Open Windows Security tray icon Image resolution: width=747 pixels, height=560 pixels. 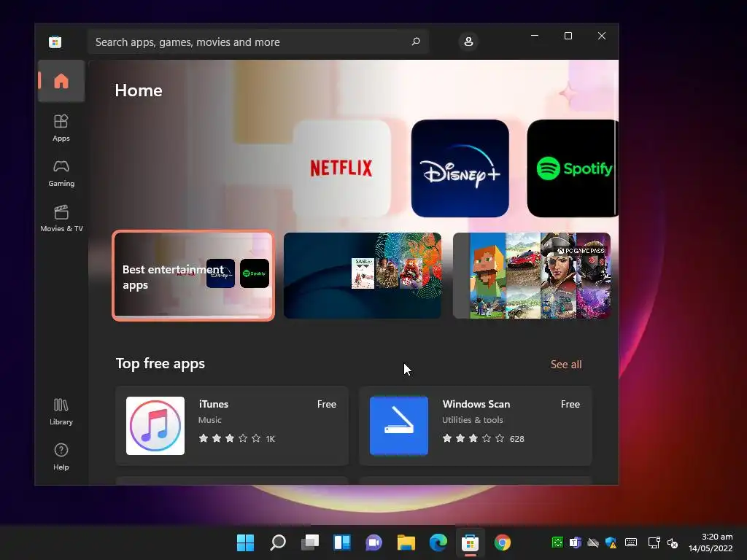coord(611,542)
